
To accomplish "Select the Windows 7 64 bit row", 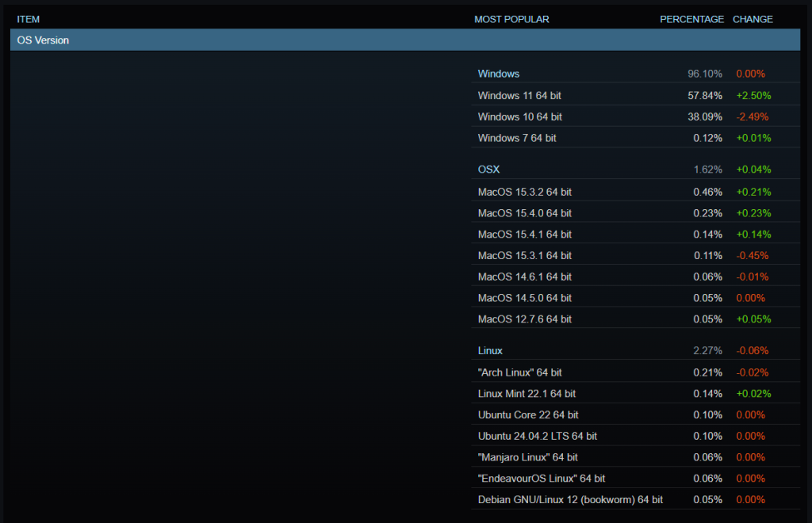I will coord(635,138).
